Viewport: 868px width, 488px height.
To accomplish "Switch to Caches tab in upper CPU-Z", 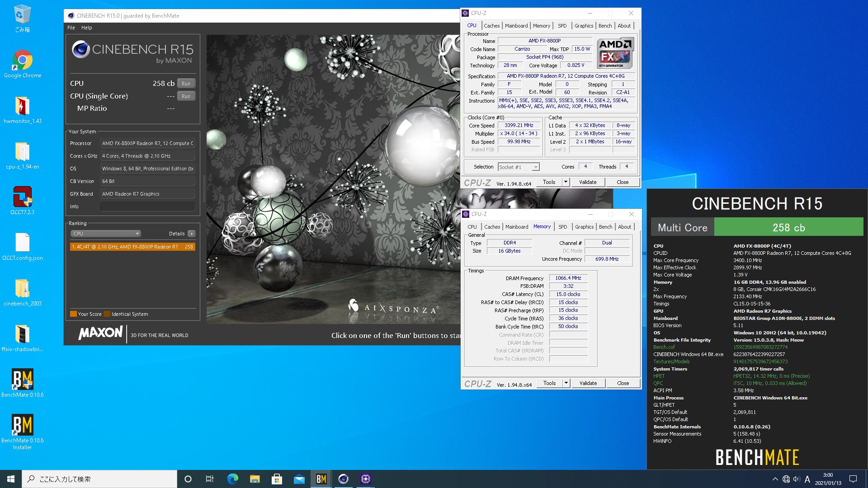I will (491, 26).
